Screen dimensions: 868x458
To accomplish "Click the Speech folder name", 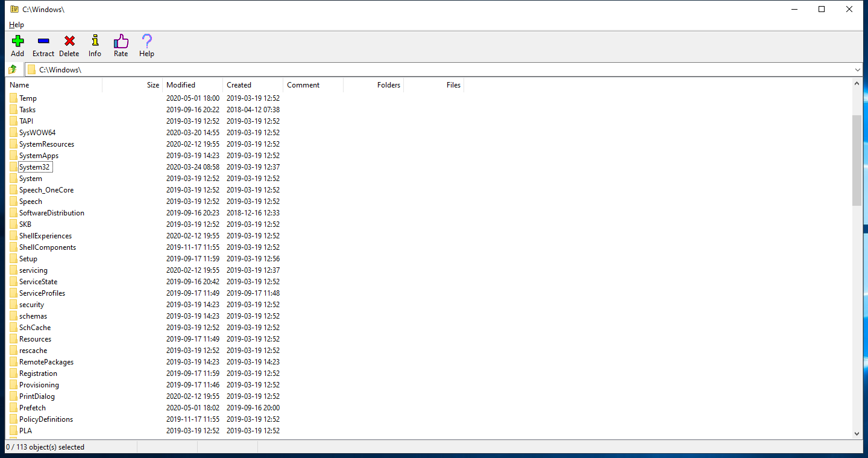I will (x=31, y=202).
